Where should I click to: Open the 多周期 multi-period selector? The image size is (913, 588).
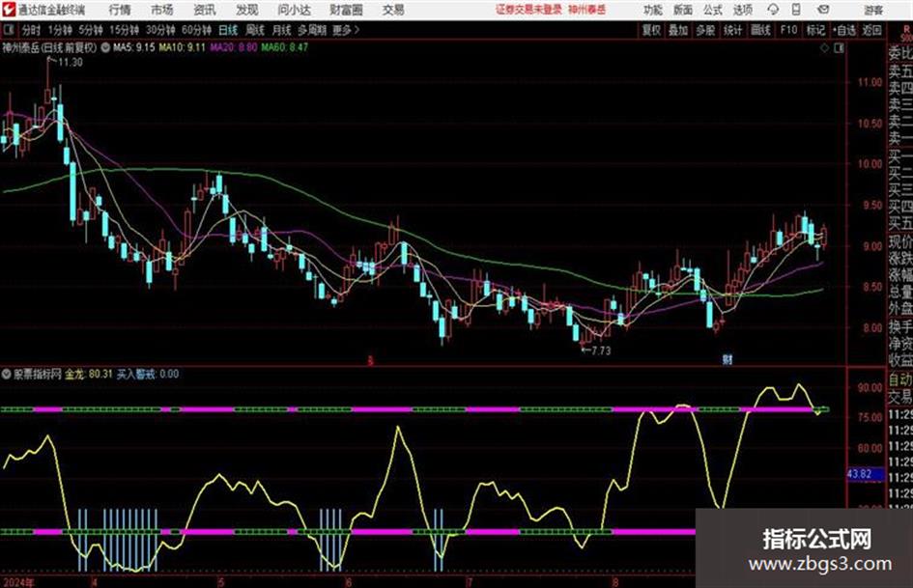[312, 30]
